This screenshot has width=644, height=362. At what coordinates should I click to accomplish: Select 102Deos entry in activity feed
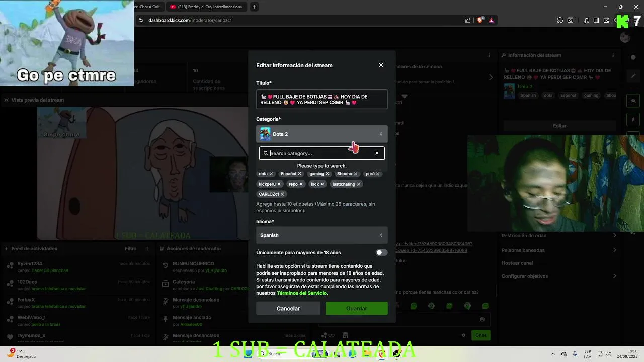click(x=78, y=285)
